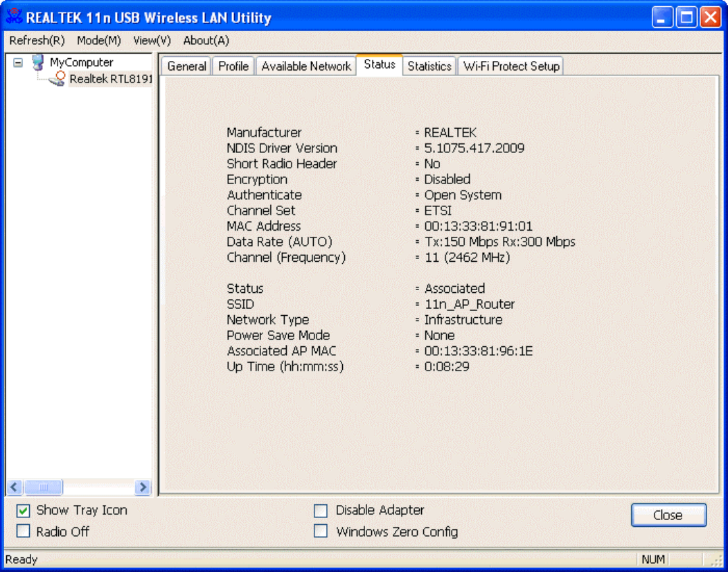Click the NDIS driver version 5.1075.417.2009
Viewport: 728px width, 572px height.
tap(474, 148)
